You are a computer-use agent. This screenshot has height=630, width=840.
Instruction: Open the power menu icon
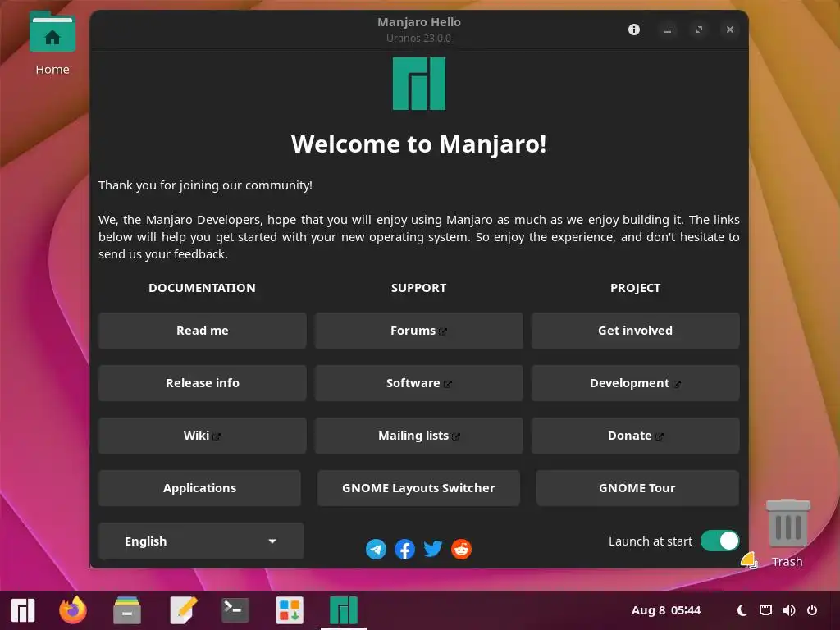pos(812,610)
